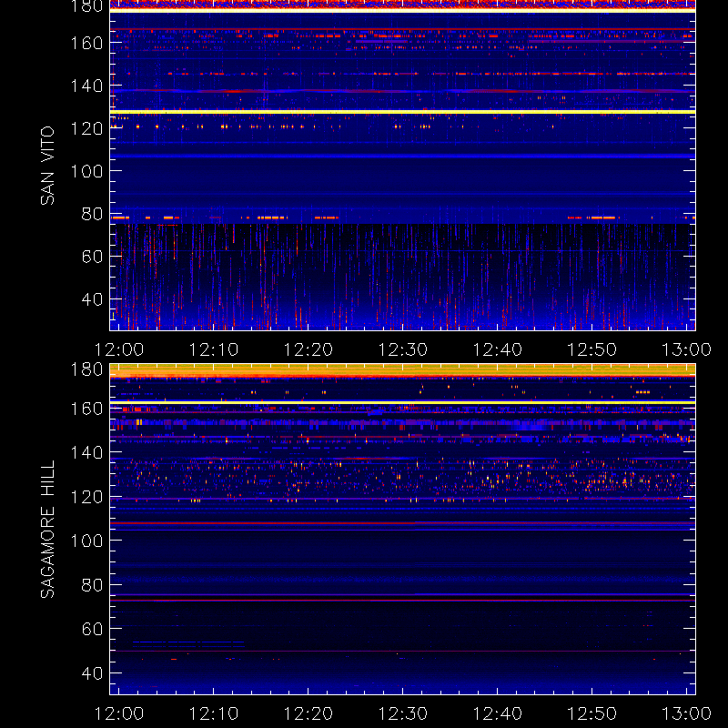Select the 80 tick label on San Vito plot

[92, 214]
